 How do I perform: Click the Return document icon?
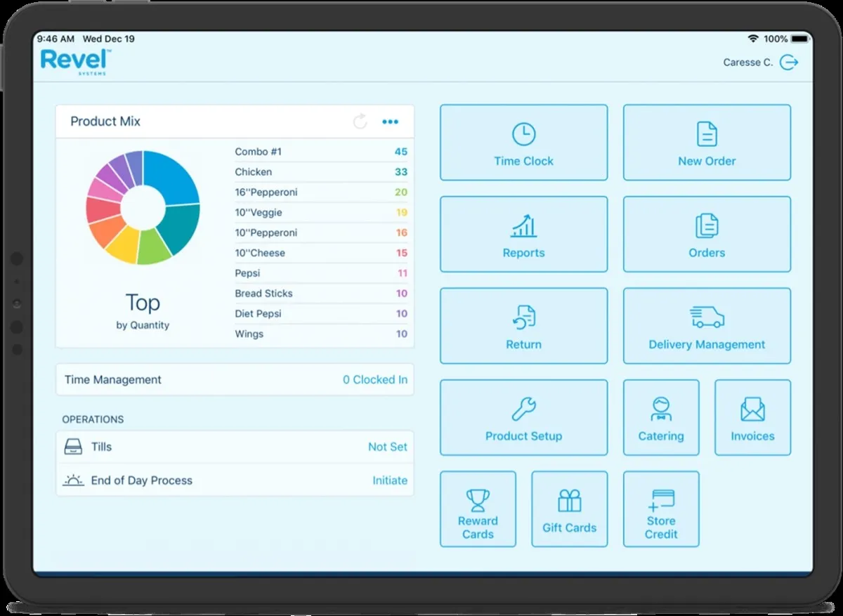[x=523, y=316]
